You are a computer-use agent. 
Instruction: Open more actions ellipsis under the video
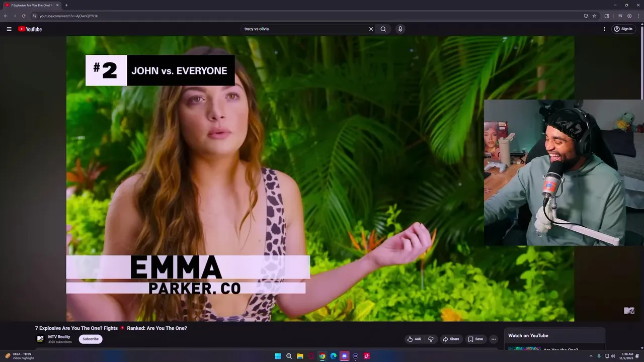[x=494, y=339]
